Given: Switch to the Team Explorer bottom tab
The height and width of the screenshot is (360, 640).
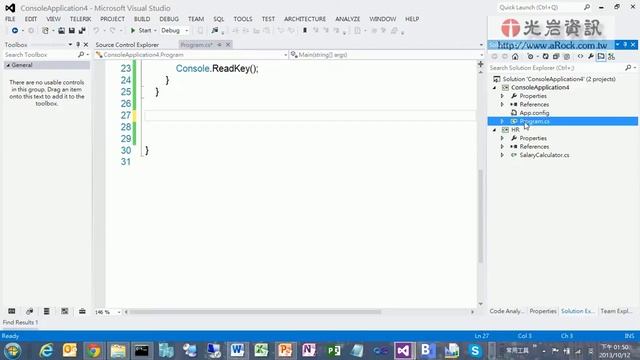Looking at the screenshot, I should tap(616, 311).
